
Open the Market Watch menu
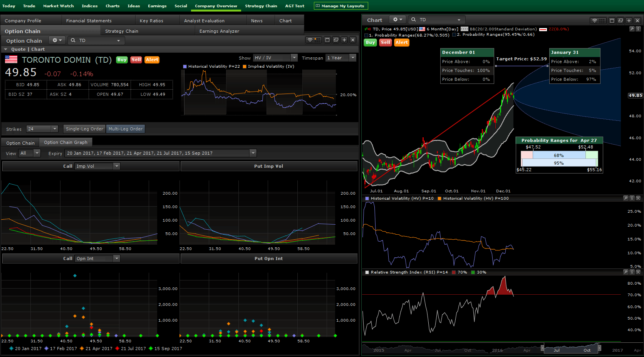59,6
